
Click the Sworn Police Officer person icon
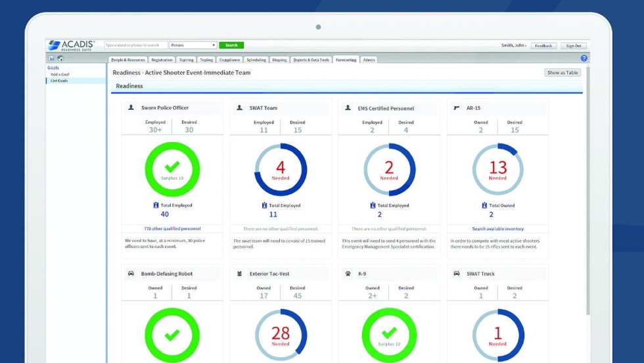[131, 108]
